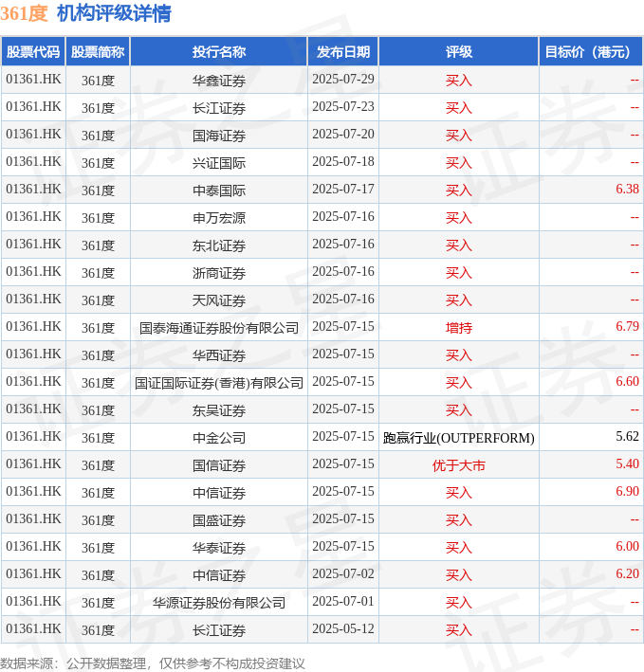Select the 国泰海通证券股份有限公司 cell
This screenshot has width=644, height=672.
(x=219, y=328)
